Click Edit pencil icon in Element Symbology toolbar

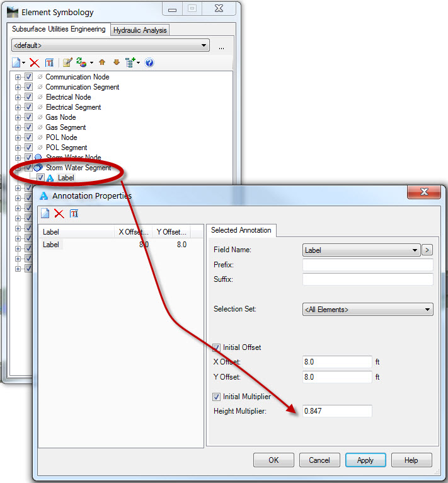coord(67,62)
